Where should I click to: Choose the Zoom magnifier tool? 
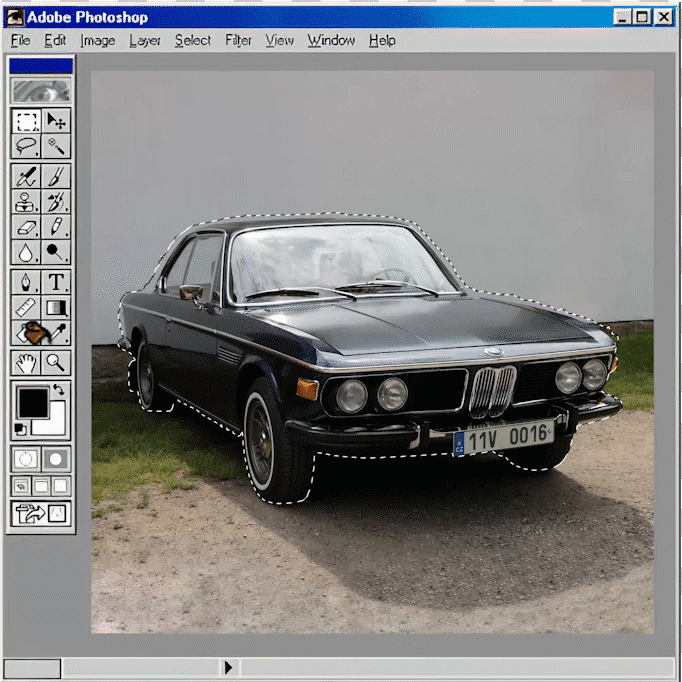tap(57, 362)
